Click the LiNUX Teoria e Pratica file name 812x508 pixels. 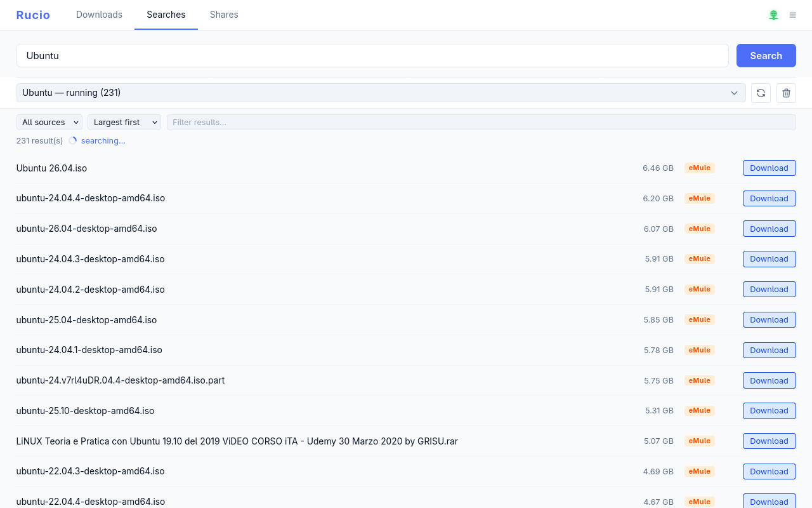(237, 441)
